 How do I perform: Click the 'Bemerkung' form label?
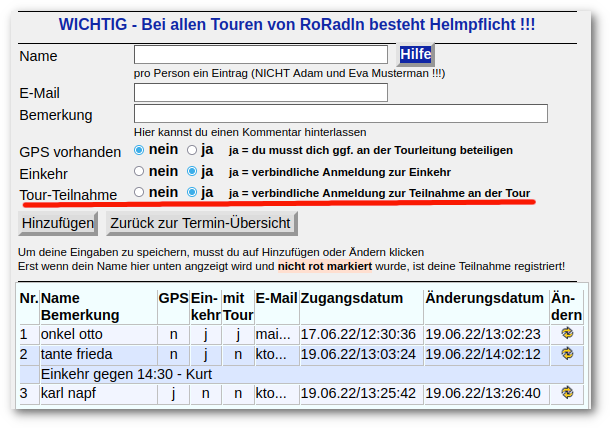[56, 115]
